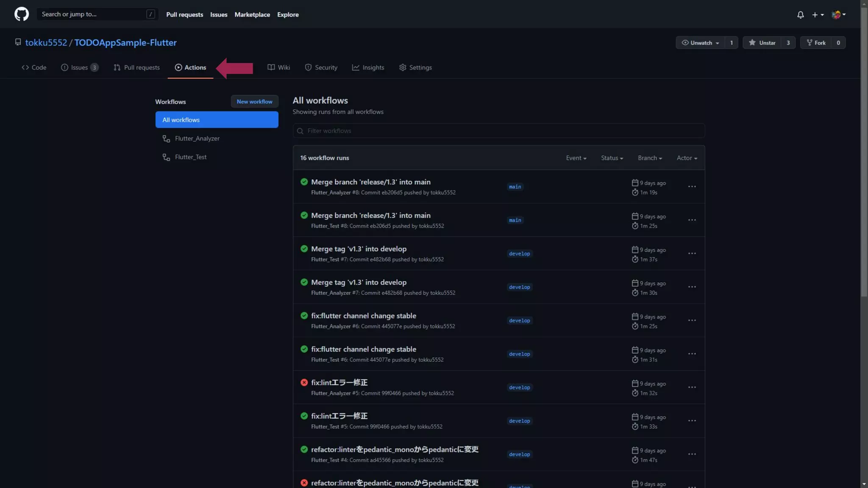Viewport: 868px width, 488px height.
Task: Select Flutter_Test workflow in sidebar
Action: coord(191,157)
